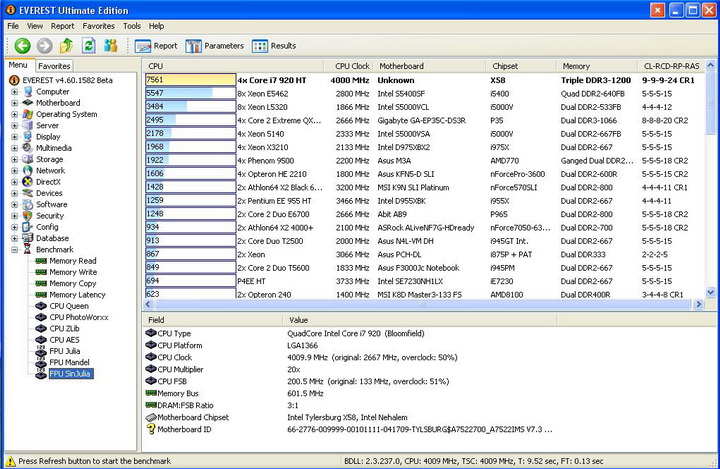Select the Software icon in tree
The image size is (720, 469).
28,204
